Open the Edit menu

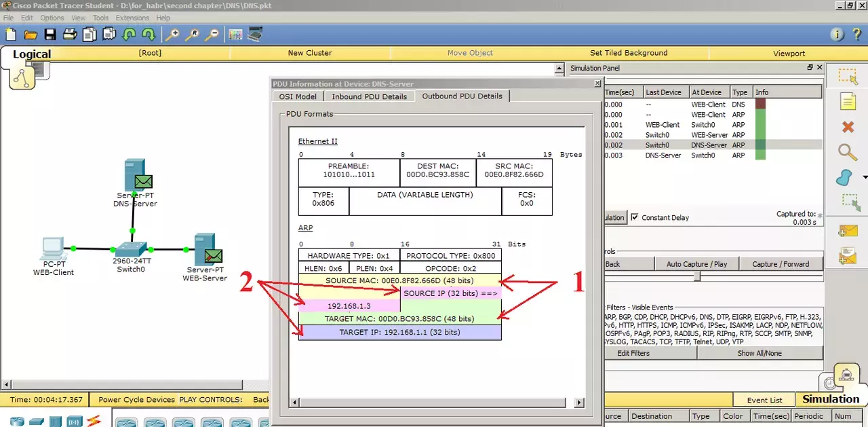pos(27,18)
